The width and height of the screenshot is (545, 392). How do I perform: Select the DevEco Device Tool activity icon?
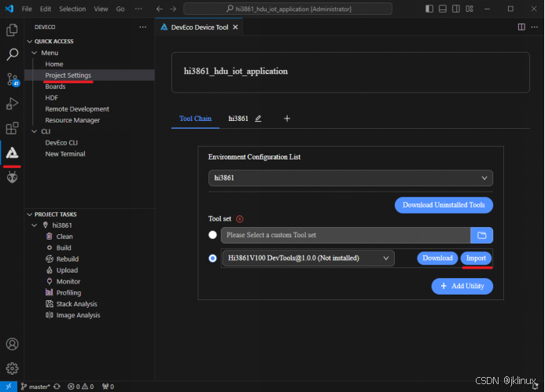click(12, 152)
